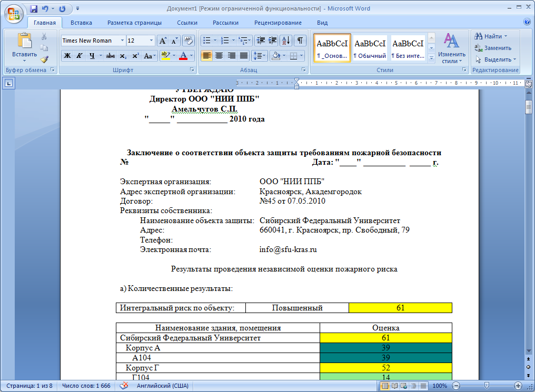Toggle left alignment of text
This screenshot has width=535, height=392.
click(x=207, y=56)
